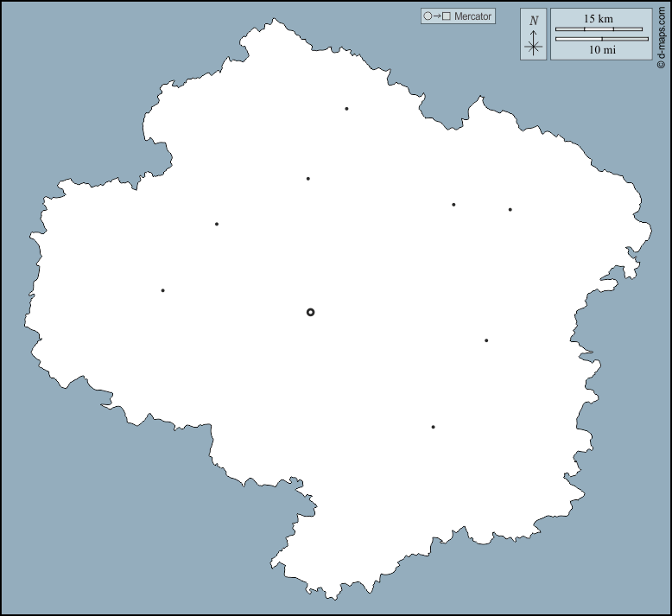Select the mile scale bar
Screen dimensions: 672x616
coord(602,39)
